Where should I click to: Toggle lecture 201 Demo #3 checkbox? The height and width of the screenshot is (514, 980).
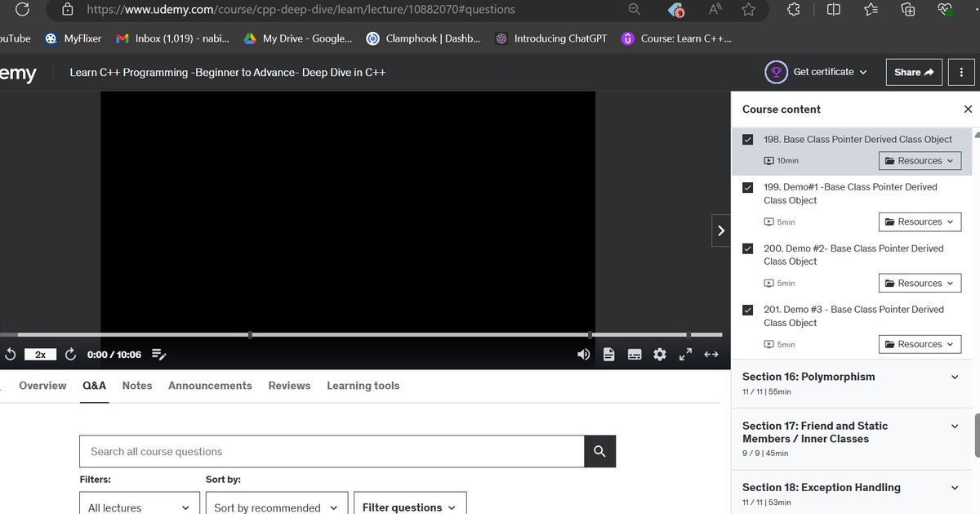tap(747, 310)
